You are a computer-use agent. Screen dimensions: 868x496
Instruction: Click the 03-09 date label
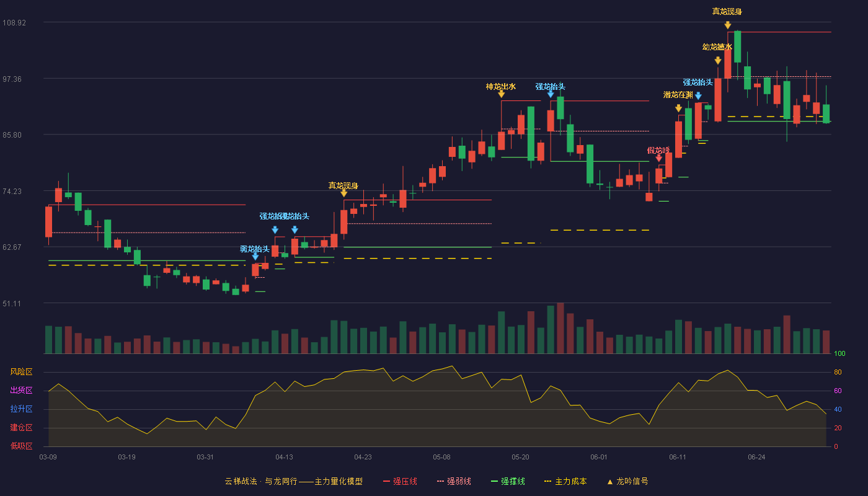(48, 457)
